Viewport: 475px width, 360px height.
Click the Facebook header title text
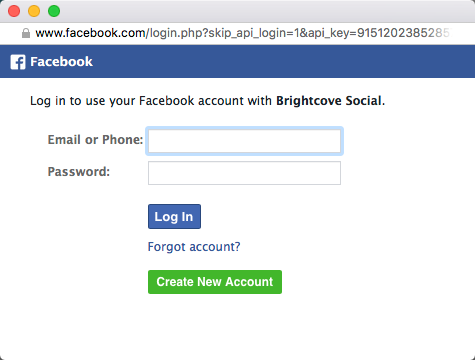(61, 62)
